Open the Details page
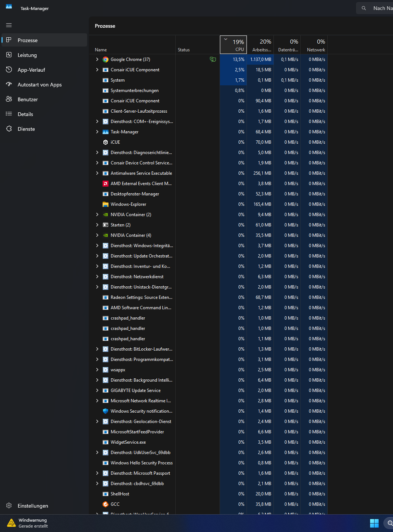This screenshot has height=532, width=393. pos(44,114)
